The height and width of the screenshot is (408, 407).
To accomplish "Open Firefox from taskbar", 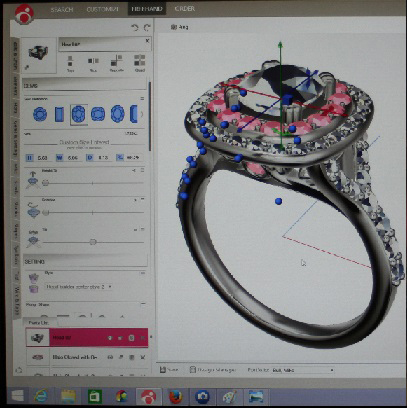I will click(x=175, y=396).
